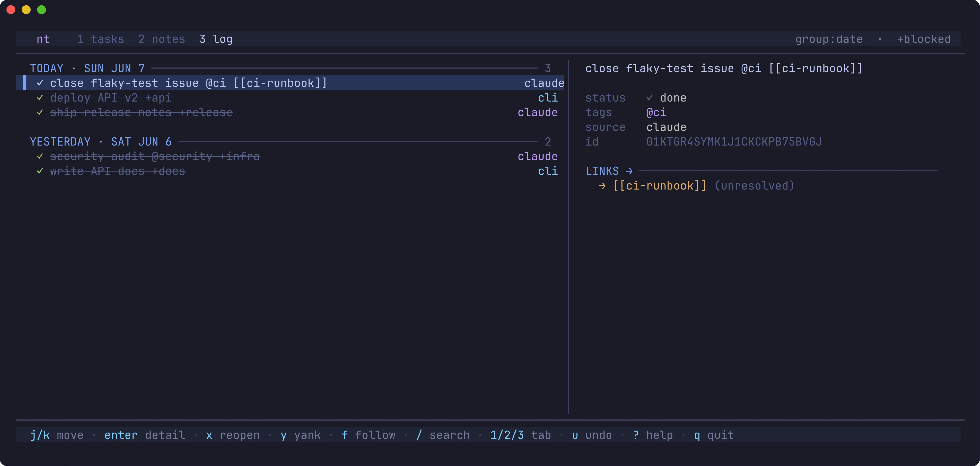Switch to the 2 notes tab
Viewport: 980px width, 466px height.
161,39
